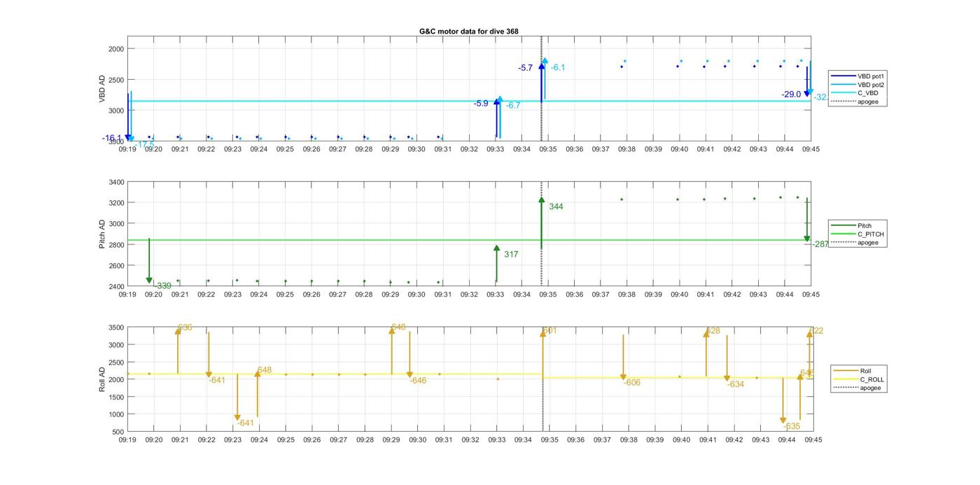Click the "-16.1" VBD annotation

click(x=112, y=139)
